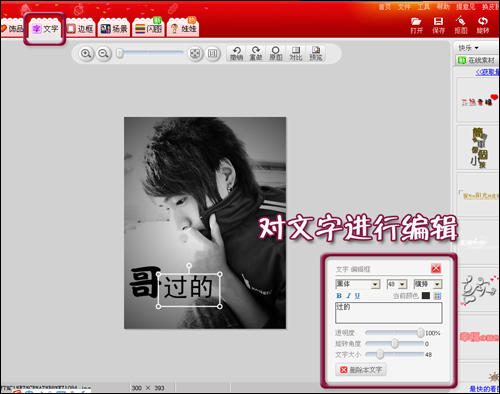500x394 pixels.
Task: Click the text content input box
Action: click(x=389, y=313)
